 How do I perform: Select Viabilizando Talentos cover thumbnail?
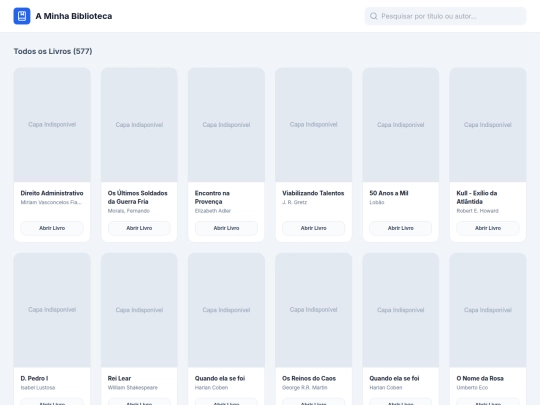tap(313, 125)
